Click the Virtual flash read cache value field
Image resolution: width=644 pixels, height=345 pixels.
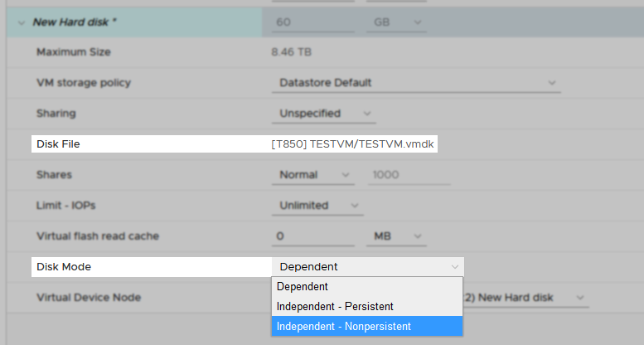[x=313, y=236]
